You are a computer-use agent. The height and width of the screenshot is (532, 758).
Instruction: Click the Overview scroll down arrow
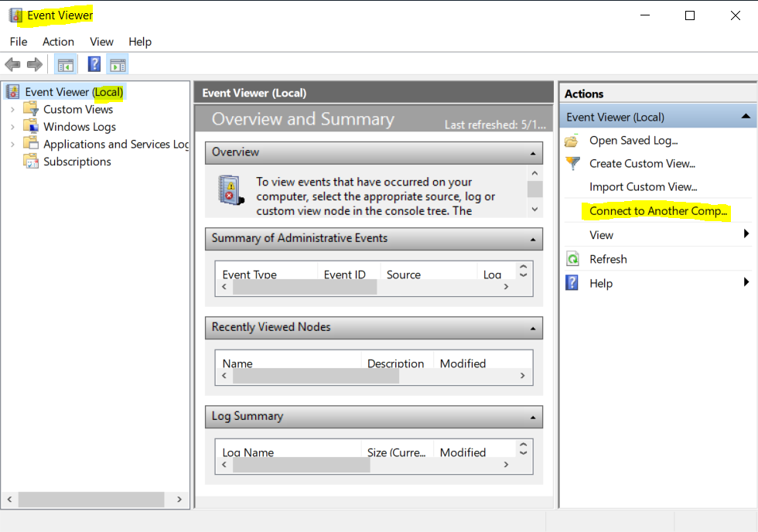[534, 210]
